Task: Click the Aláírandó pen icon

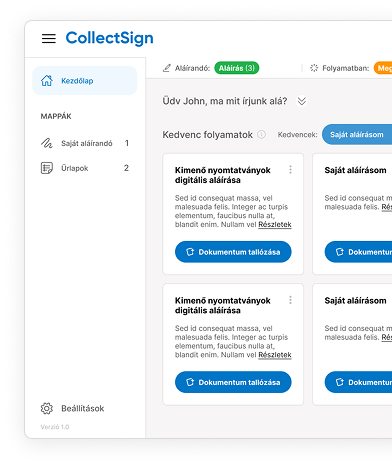Action: pyautogui.click(x=167, y=68)
